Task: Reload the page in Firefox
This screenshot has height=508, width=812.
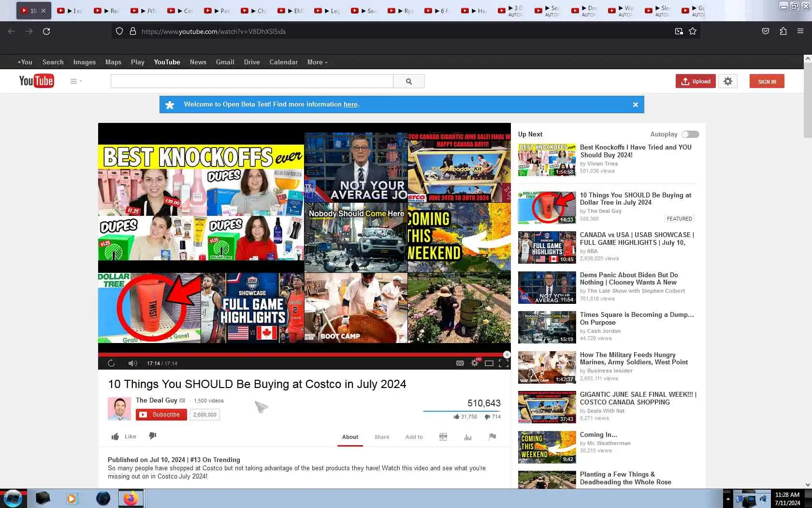Action: tap(46, 31)
